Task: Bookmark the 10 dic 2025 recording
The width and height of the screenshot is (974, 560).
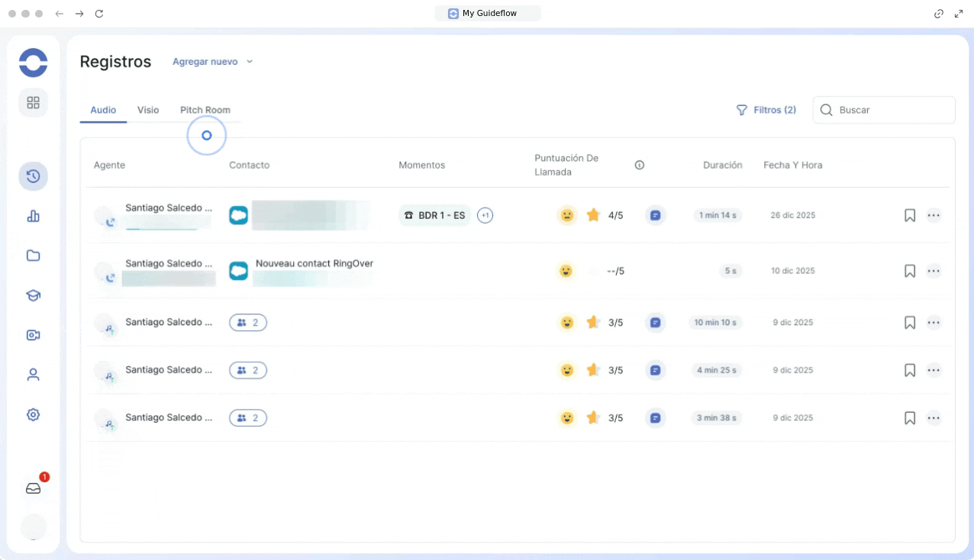Action: coord(909,271)
